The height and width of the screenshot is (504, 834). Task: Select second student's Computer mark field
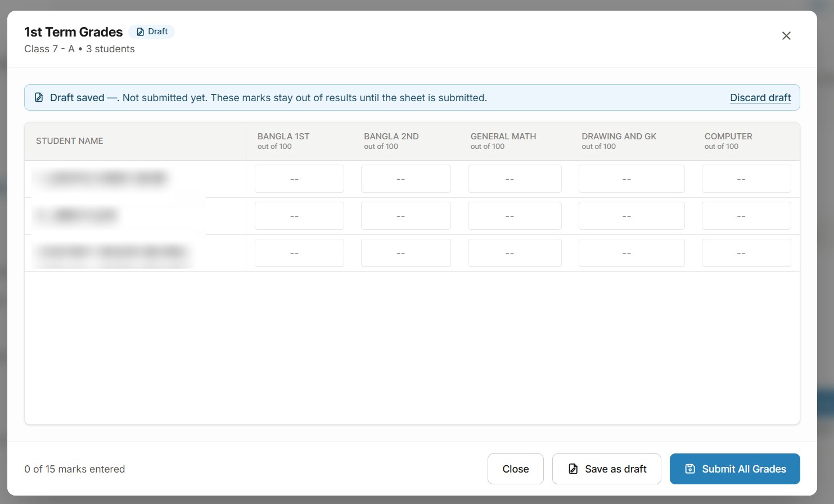pyautogui.click(x=746, y=216)
